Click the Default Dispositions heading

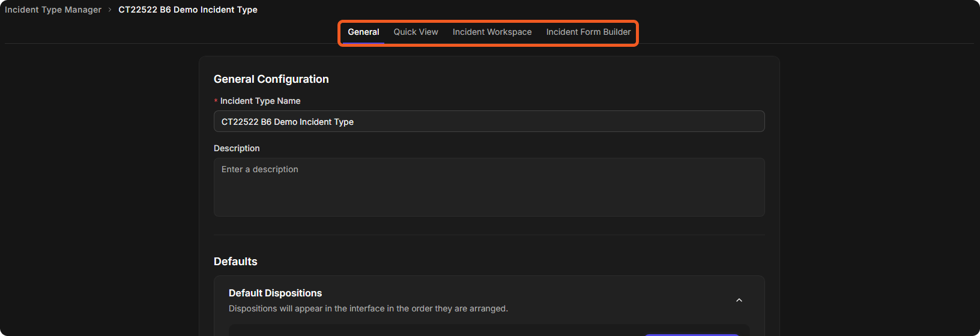(275, 293)
